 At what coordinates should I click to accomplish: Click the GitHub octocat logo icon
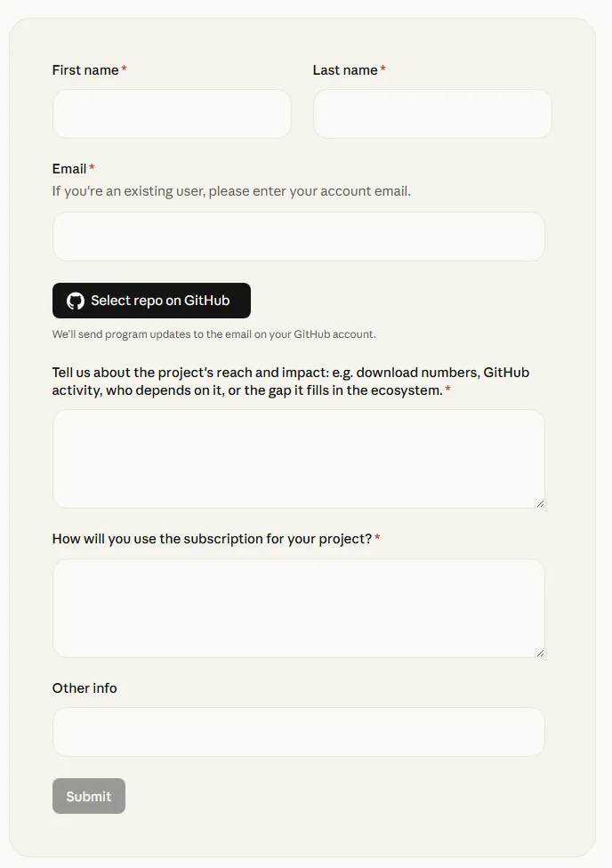coord(76,301)
